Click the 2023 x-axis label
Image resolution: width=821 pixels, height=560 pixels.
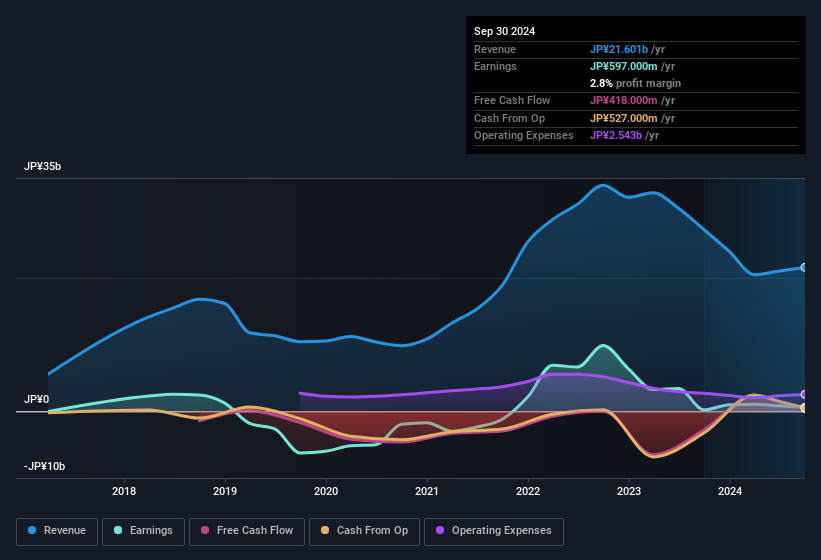tap(629, 491)
